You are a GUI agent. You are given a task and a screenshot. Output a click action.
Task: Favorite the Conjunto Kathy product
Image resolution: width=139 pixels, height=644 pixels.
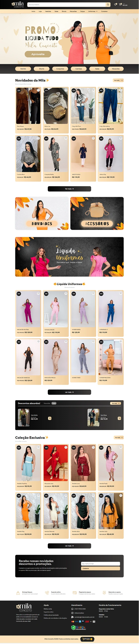click(66, 138)
